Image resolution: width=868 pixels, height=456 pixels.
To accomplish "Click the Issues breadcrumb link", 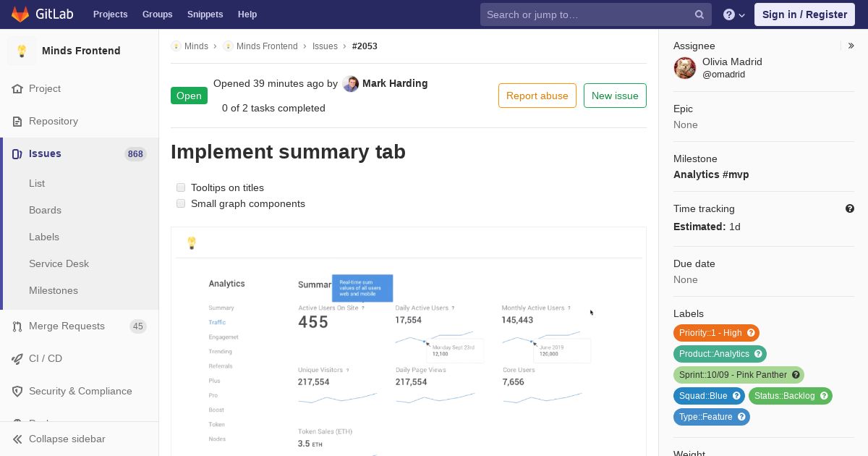I will 325,46.
